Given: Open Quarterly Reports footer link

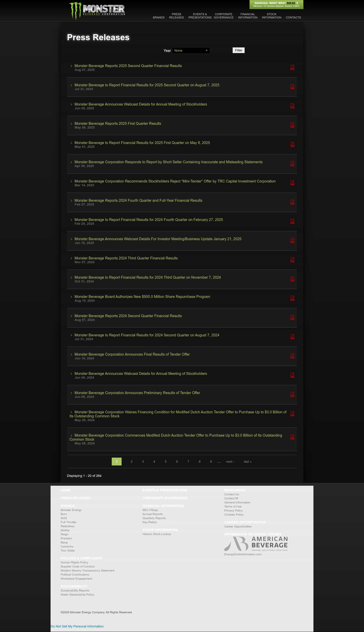Looking at the screenshot, I should tap(154, 518).
